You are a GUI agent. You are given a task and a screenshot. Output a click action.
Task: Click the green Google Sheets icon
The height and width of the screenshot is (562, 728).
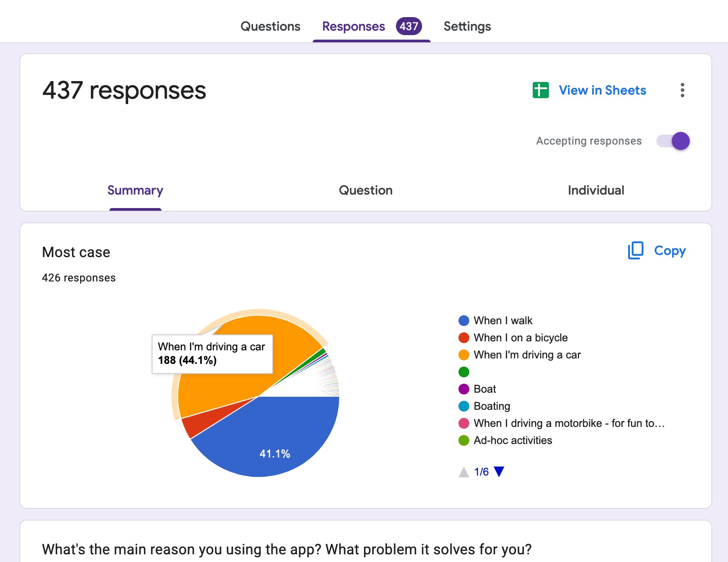tap(540, 90)
